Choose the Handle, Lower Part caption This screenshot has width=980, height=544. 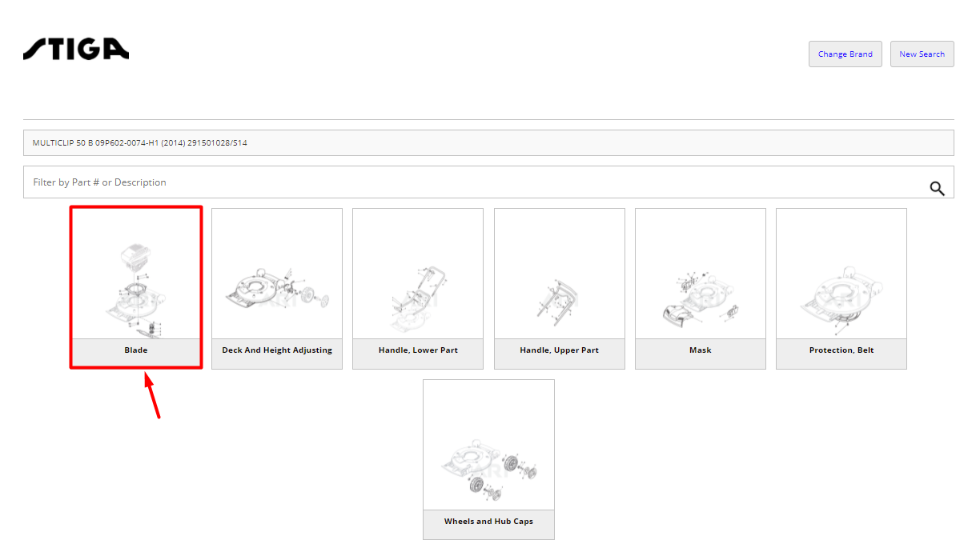(x=418, y=350)
